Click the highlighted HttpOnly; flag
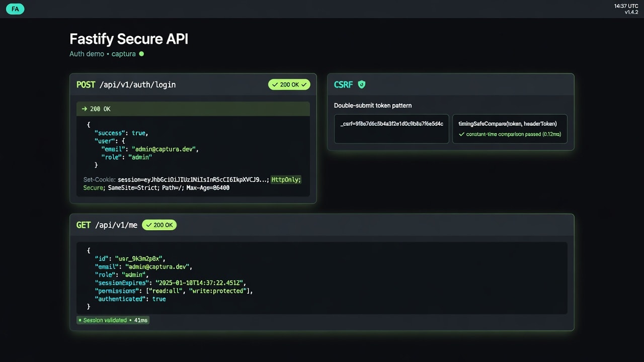The height and width of the screenshot is (362, 644). pos(286,179)
